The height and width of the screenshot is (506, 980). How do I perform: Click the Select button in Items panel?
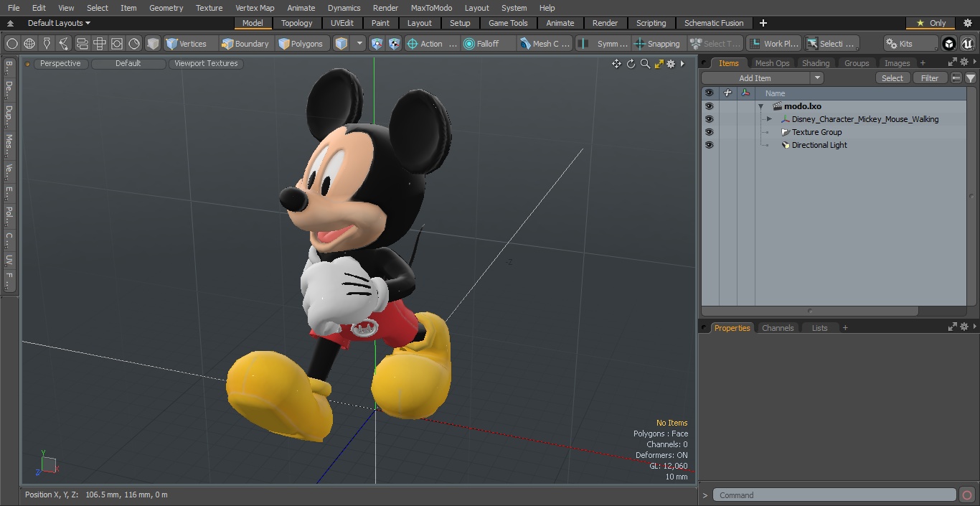pos(892,78)
